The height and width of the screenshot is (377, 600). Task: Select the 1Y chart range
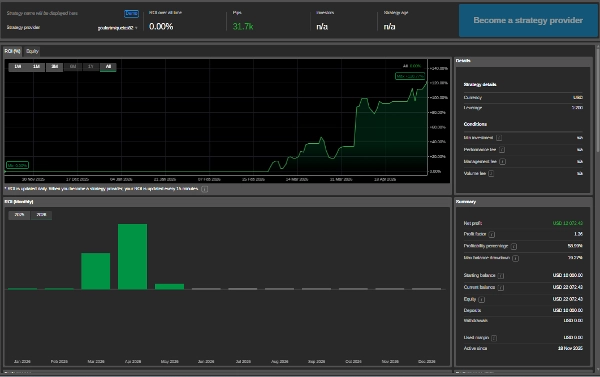tap(91, 67)
